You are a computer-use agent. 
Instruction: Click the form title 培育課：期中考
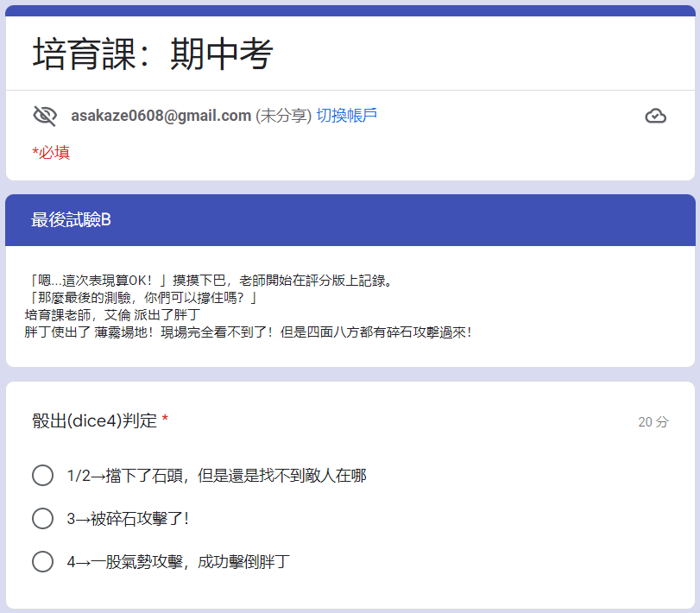[152, 54]
